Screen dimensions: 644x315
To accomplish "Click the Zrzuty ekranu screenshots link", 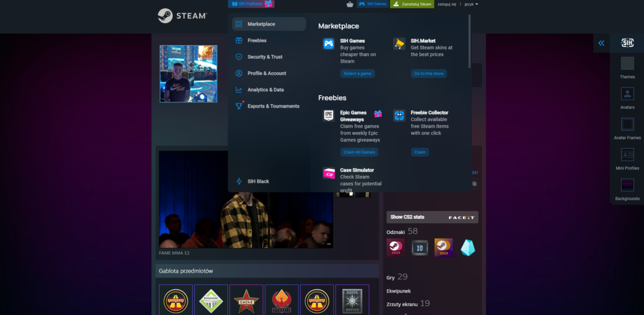I will (x=408, y=304).
